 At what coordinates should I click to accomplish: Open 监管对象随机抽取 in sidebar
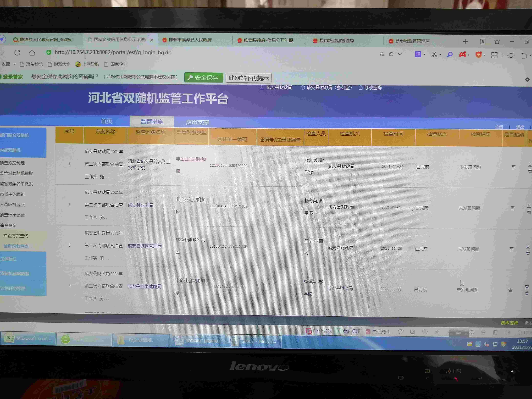pyautogui.click(x=17, y=173)
